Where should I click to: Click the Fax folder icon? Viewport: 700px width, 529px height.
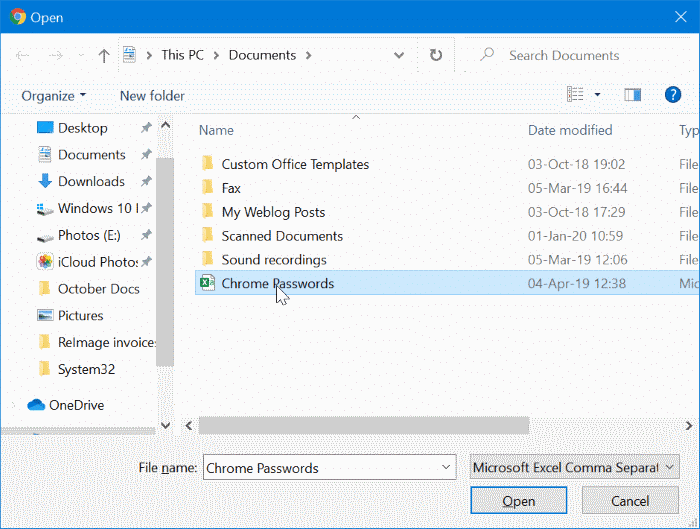[x=207, y=187]
